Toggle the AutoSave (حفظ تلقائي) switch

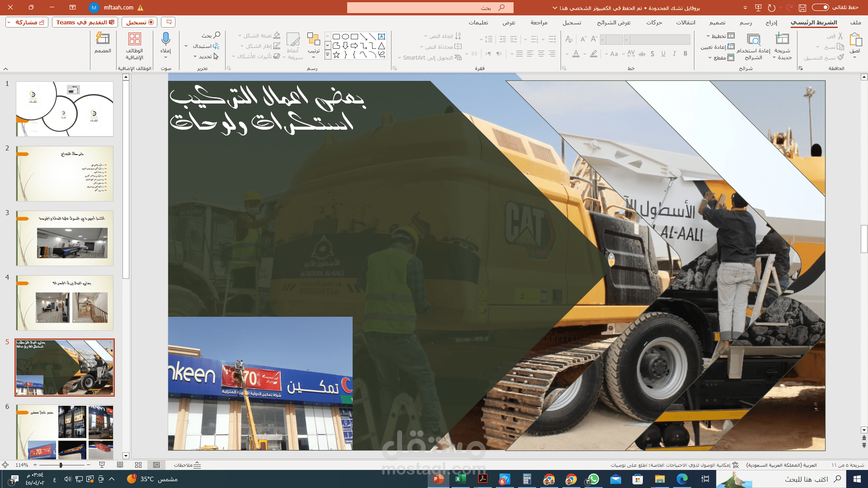821,7
